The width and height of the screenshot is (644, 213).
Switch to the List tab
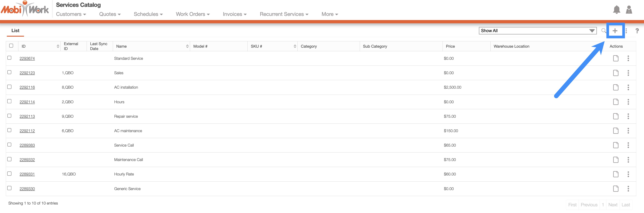[15, 31]
